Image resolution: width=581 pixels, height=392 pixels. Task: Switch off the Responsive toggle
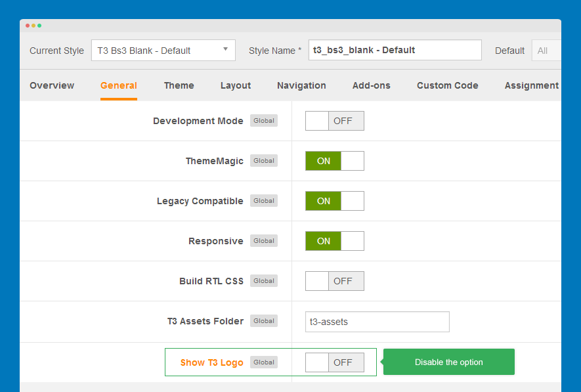334,241
